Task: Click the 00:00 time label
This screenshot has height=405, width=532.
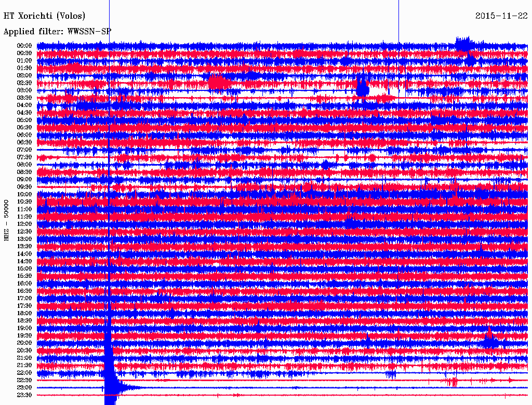Action: click(x=24, y=46)
